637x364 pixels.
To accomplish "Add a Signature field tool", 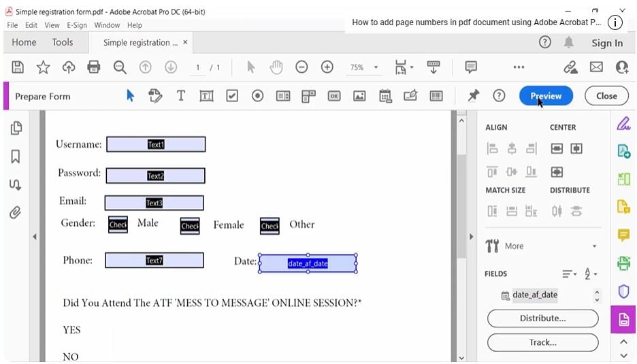I will 410,96.
